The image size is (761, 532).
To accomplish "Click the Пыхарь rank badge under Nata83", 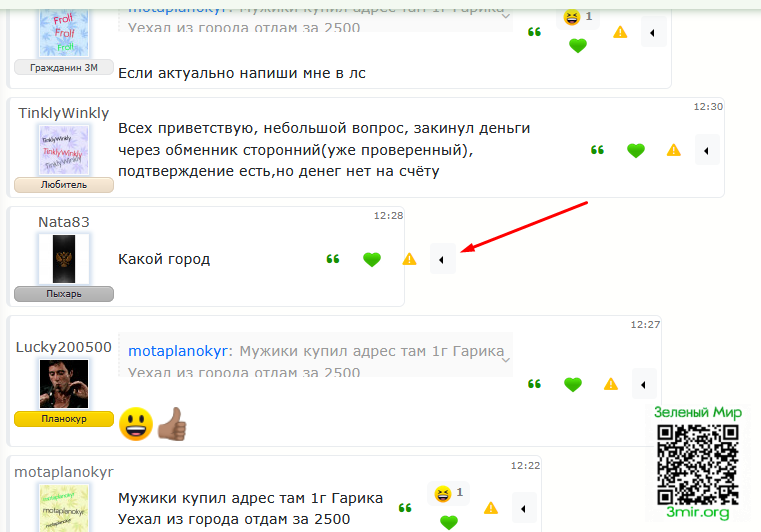I will click(x=64, y=294).
